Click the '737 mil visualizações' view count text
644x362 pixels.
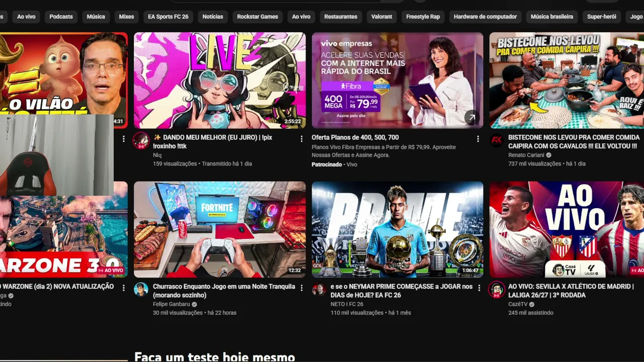click(534, 163)
